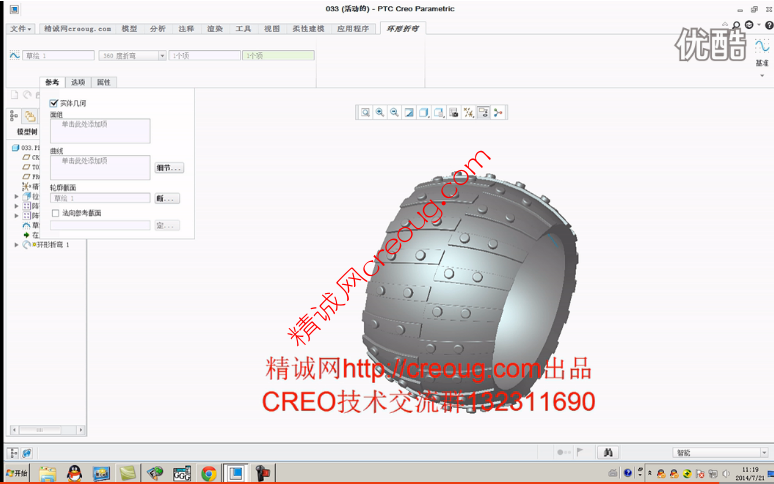Switch to the 柔性建模 ribbon tab
Screen dimensions: 774x484
[309, 29]
